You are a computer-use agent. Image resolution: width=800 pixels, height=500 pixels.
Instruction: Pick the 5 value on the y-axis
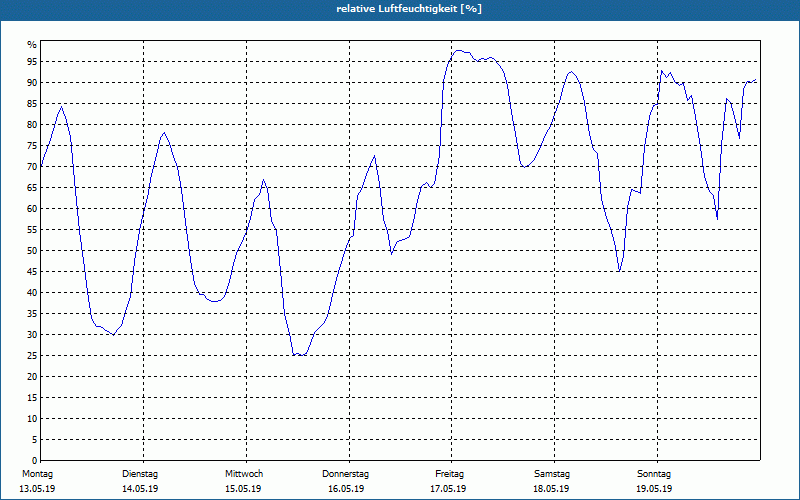tap(35, 440)
